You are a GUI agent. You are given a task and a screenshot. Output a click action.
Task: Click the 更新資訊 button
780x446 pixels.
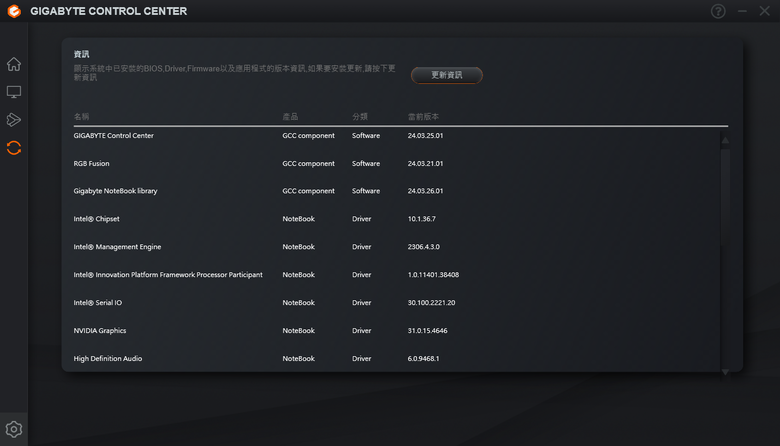tap(447, 75)
